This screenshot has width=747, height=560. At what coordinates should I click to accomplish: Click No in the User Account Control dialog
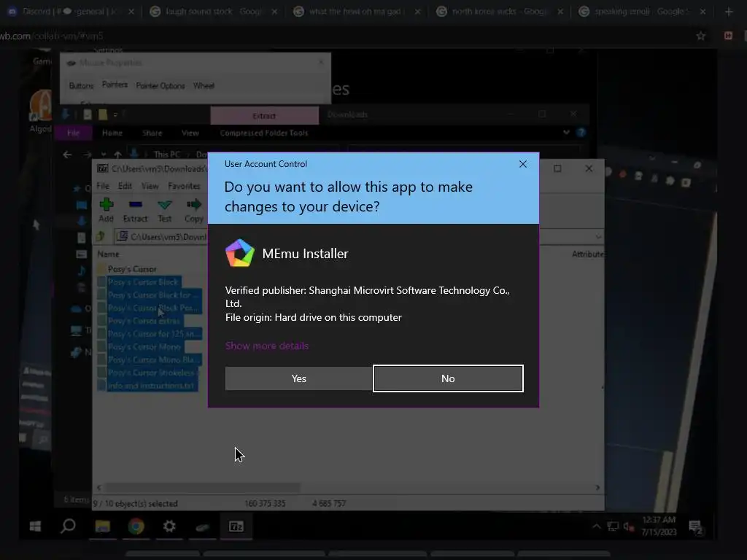tap(449, 378)
